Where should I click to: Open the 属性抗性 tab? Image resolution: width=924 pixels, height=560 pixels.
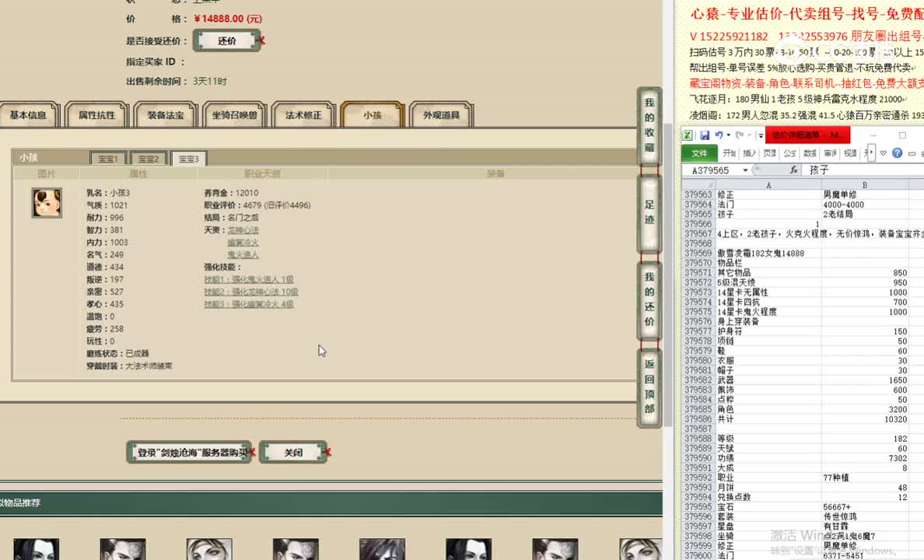97,115
